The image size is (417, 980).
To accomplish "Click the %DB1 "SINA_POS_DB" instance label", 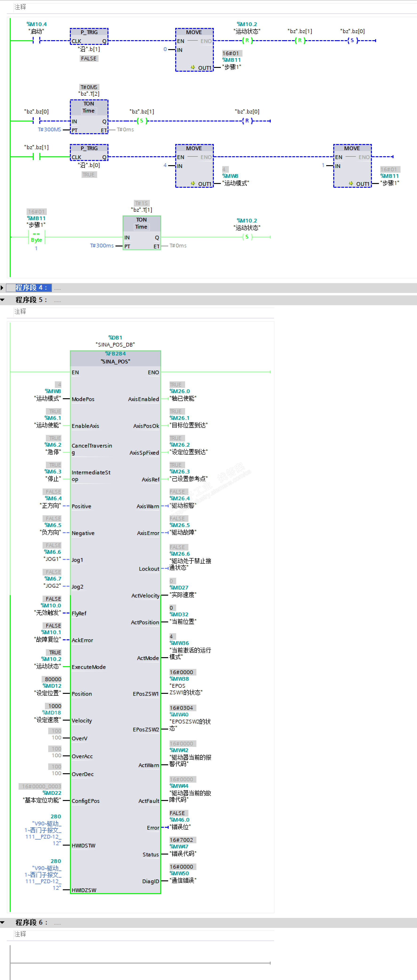I will point(115,341).
